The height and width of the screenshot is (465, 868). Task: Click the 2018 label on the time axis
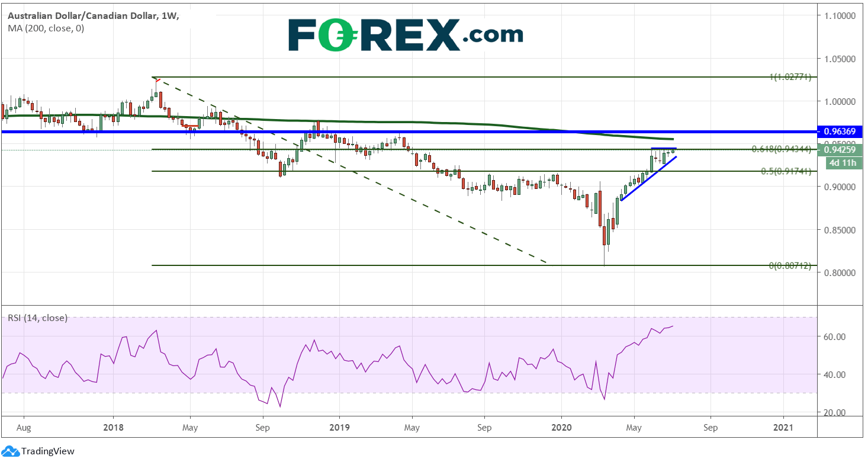coord(113,427)
